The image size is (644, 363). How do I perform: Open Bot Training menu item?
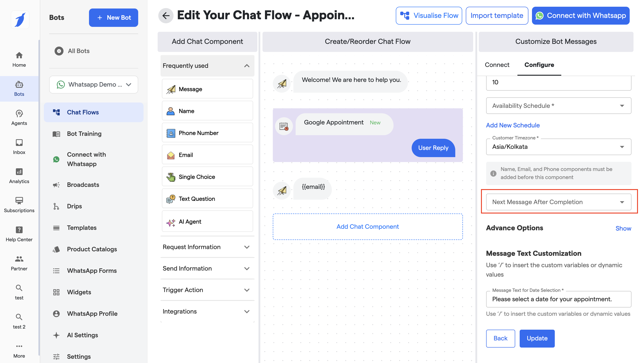(x=84, y=134)
